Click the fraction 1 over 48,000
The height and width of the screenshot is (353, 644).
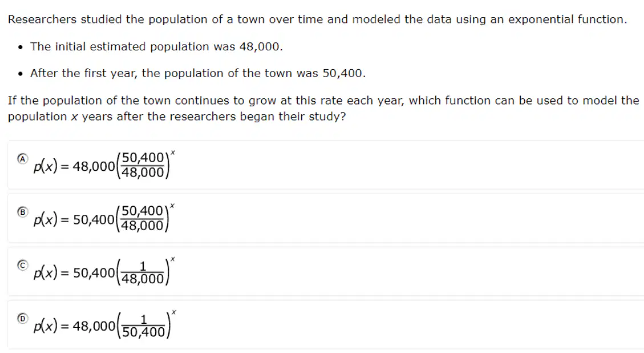[143, 272]
